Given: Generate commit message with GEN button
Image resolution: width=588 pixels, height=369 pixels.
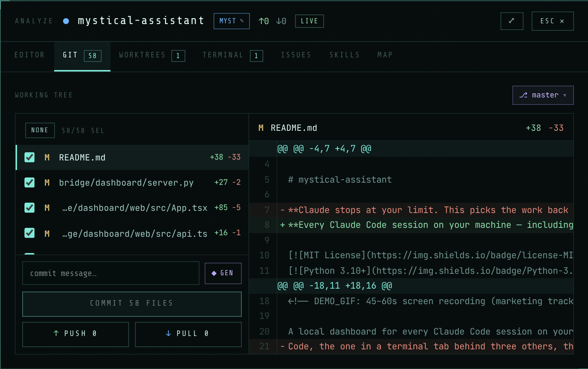Looking at the screenshot, I should pyautogui.click(x=223, y=273).
